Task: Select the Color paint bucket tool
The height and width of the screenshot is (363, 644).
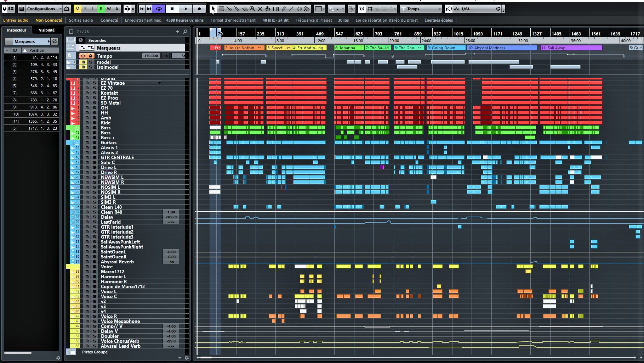Action: click(307, 9)
